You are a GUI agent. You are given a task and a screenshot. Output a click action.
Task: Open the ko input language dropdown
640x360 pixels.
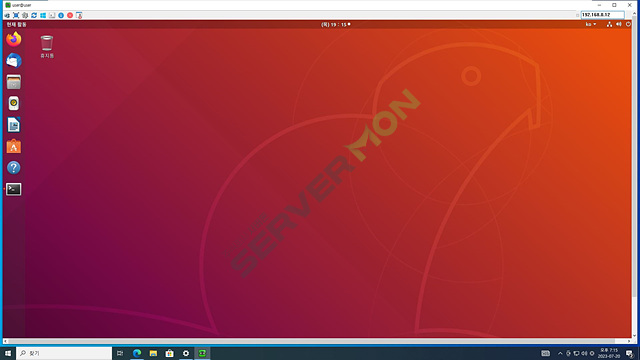(x=591, y=24)
